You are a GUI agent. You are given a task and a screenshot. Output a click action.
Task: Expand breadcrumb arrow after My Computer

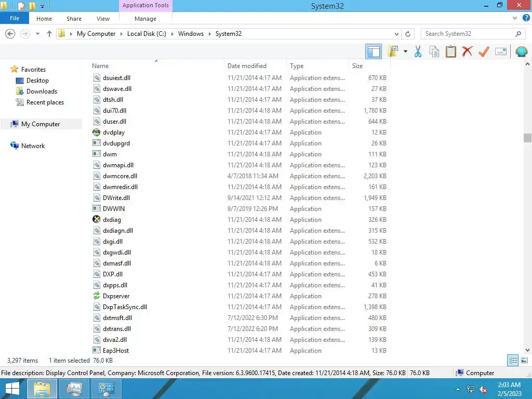[121, 34]
